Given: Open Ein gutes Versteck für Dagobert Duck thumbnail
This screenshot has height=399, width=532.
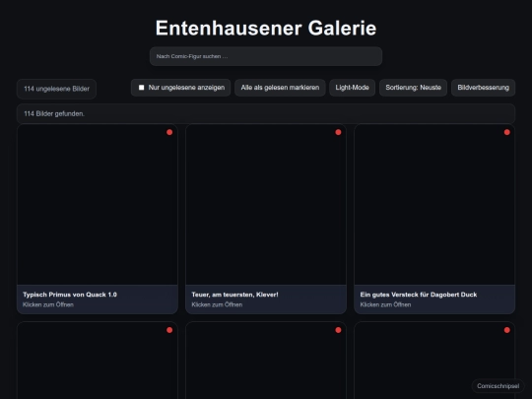Looking at the screenshot, I should click(x=434, y=205).
